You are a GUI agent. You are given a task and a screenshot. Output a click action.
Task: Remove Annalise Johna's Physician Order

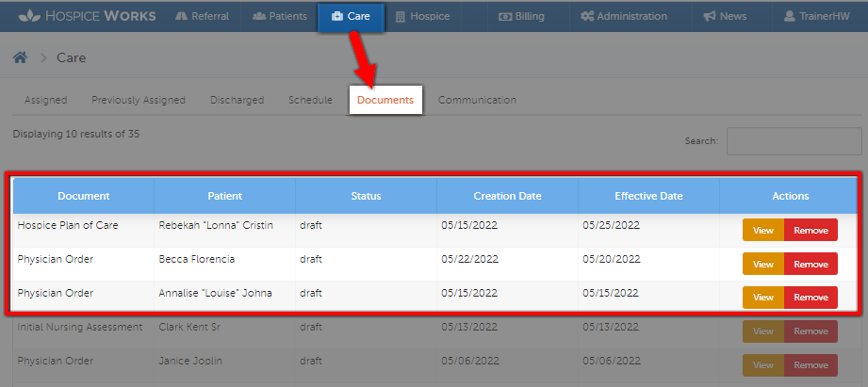(811, 298)
